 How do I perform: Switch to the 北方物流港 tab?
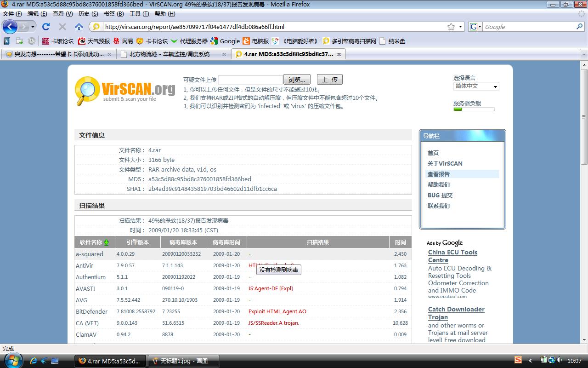click(173, 54)
